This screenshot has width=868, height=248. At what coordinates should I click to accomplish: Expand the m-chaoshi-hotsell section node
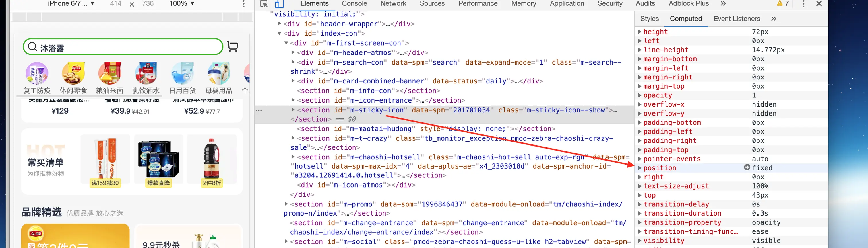pyautogui.click(x=293, y=157)
